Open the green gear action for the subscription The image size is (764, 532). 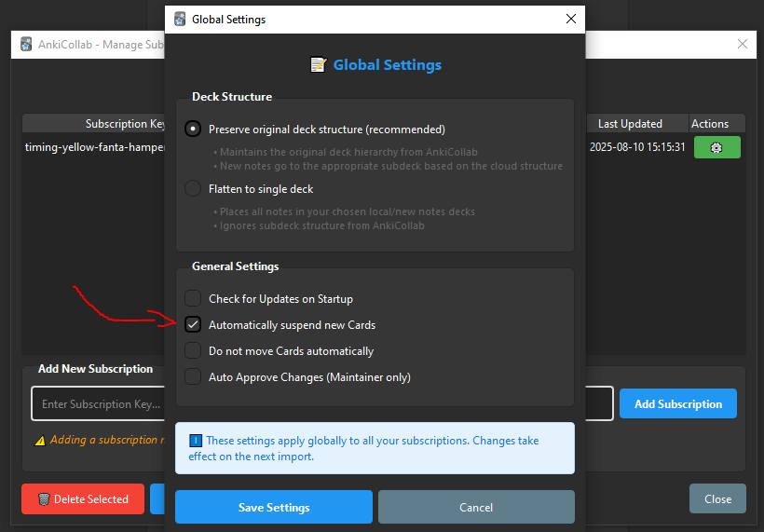pos(716,147)
